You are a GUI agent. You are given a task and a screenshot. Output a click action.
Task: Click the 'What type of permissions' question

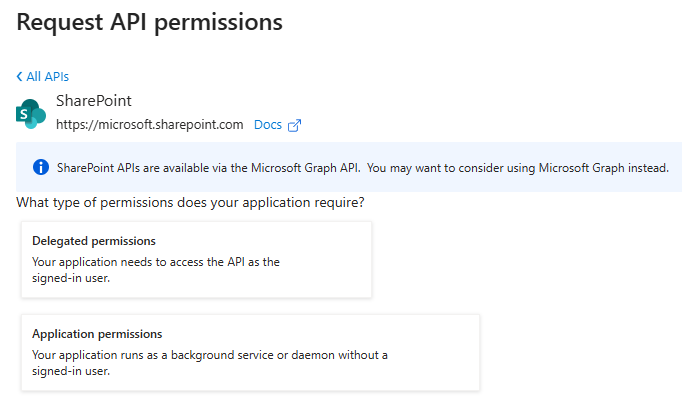pos(190,203)
